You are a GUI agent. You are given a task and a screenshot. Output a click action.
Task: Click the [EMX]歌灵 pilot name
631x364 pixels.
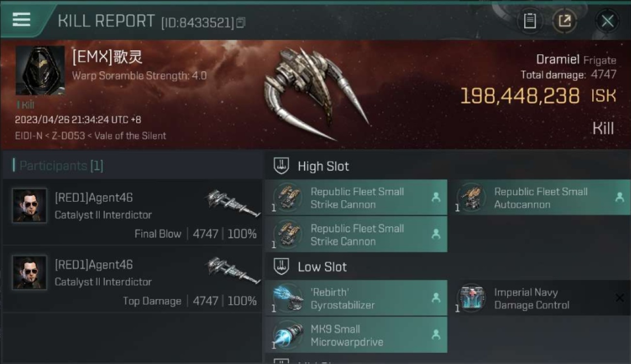click(107, 57)
